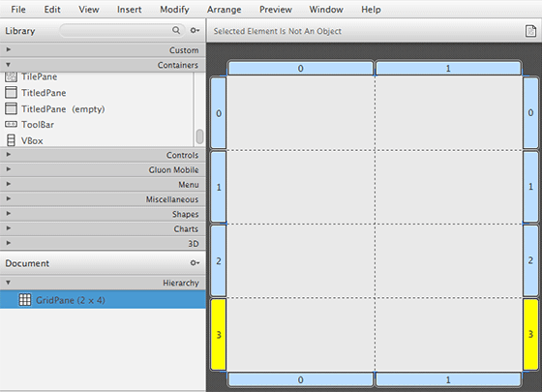
Task: Click the GridPane grid icon in Hierarchy
Action: click(25, 300)
